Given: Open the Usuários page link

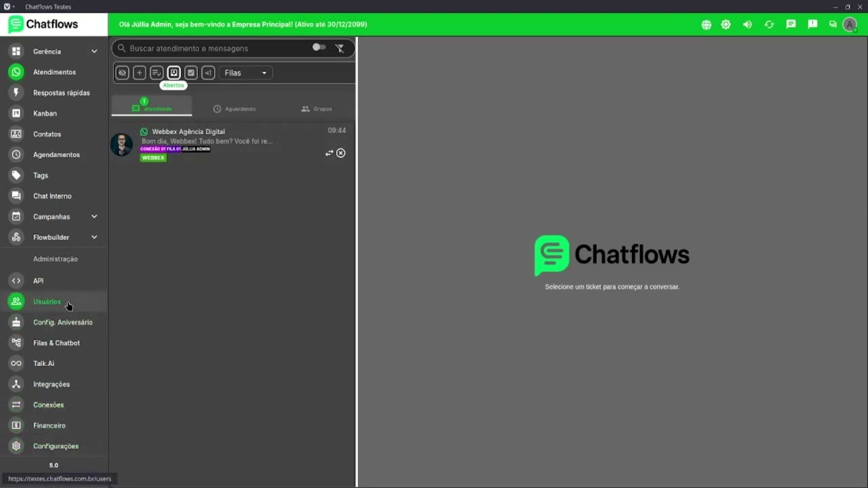Looking at the screenshot, I should tap(54, 302).
